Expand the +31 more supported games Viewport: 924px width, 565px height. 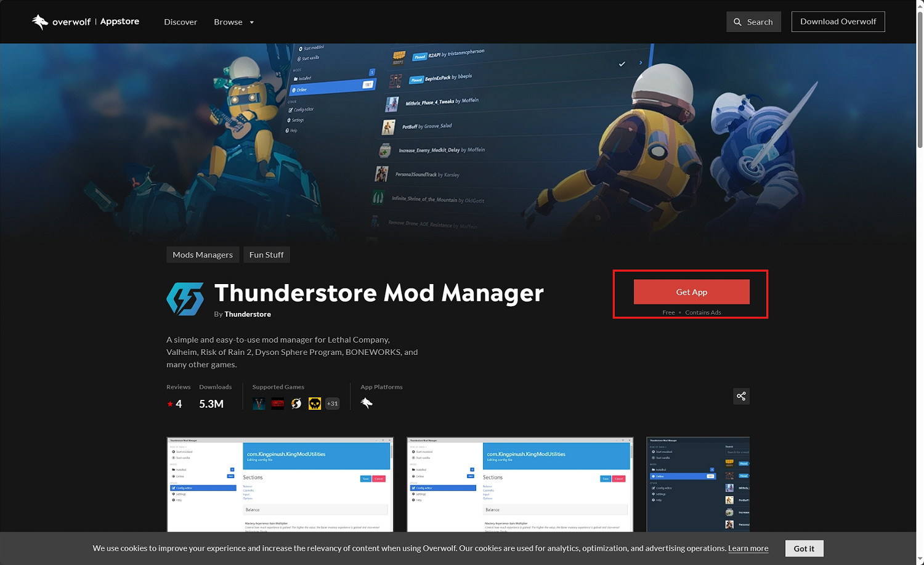(x=333, y=404)
